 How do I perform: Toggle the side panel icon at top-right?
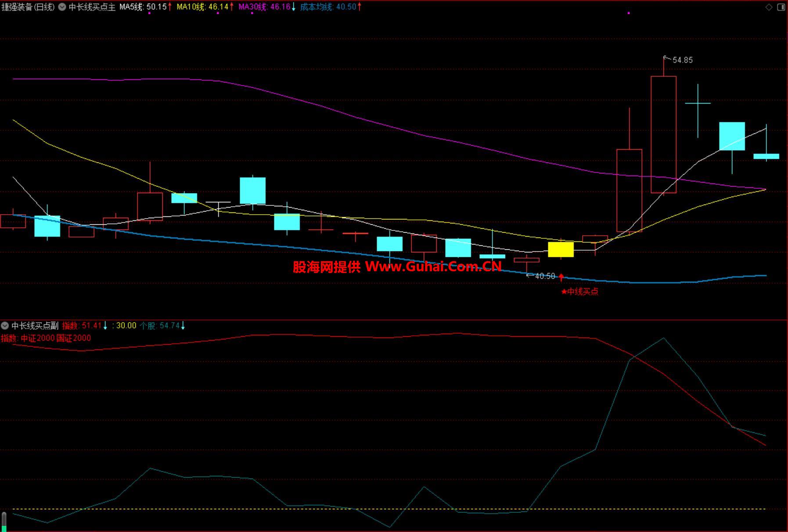[781, 7]
